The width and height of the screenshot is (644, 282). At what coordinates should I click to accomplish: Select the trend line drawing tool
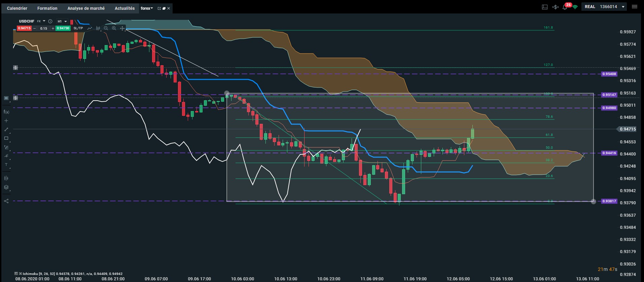coord(6,129)
